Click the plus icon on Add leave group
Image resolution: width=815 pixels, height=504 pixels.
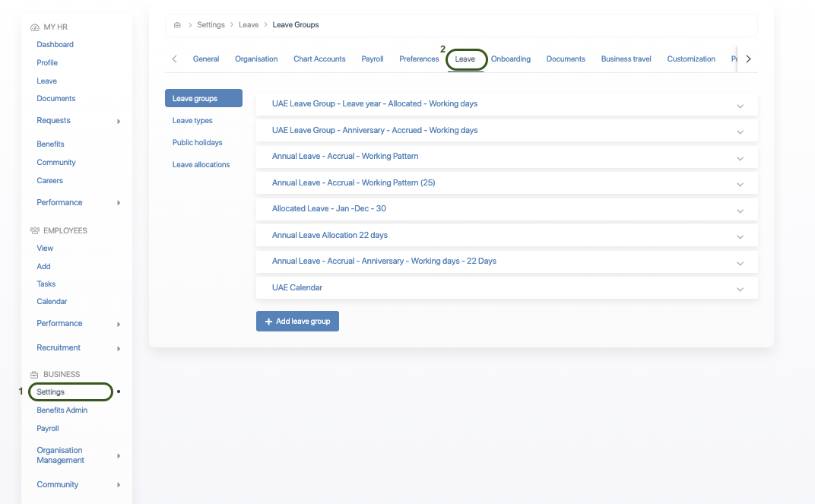(x=268, y=322)
